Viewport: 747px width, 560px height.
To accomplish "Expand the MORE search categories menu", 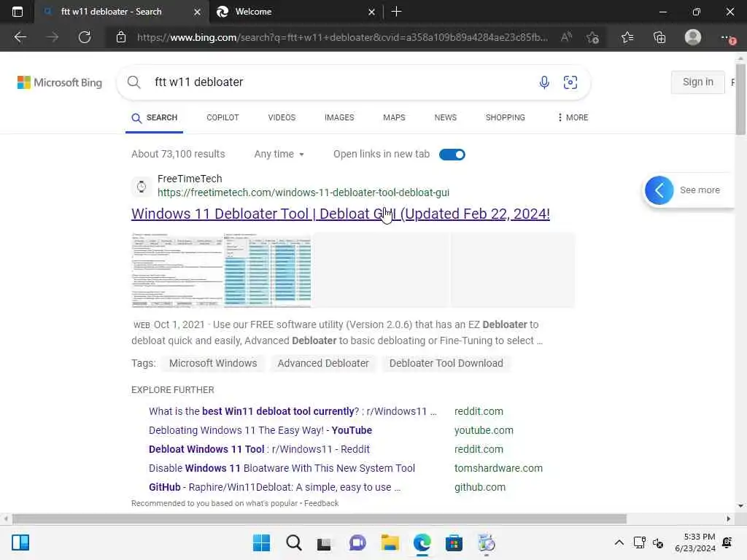I will pyautogui.click(x=573, y=117).
